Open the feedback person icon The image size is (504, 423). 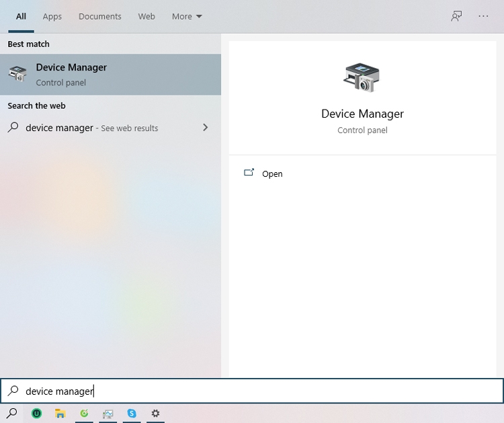point(456,16)
